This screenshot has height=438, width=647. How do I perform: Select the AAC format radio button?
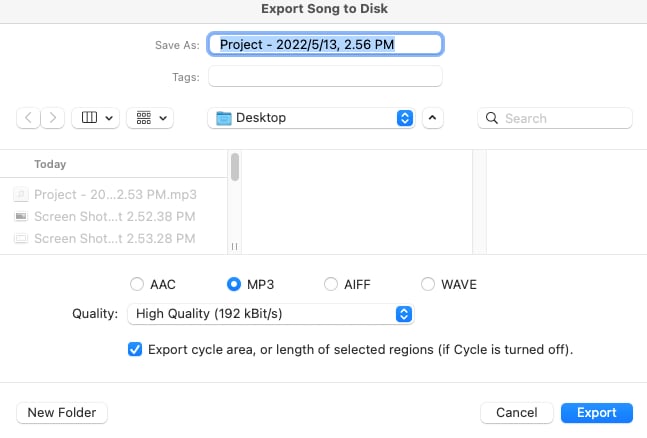pos(137,284)
